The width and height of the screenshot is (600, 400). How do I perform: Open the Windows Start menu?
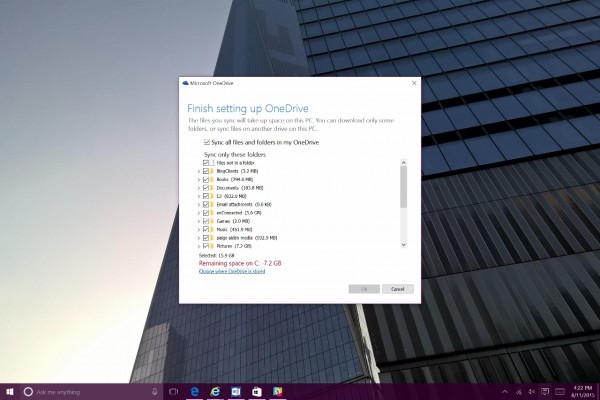click(x=10, y=392)
